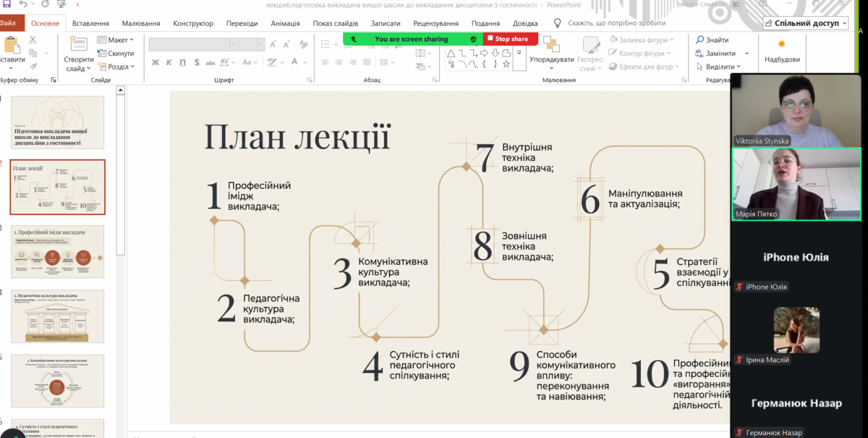Expand the Section (Розділ) dropdown
This screenshot has width=868, height=438.
coord(116,67)
